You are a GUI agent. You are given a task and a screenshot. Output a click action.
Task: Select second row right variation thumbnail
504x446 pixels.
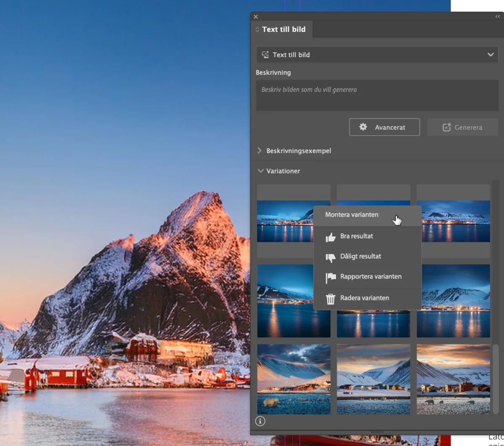click(x=456, y=301)
